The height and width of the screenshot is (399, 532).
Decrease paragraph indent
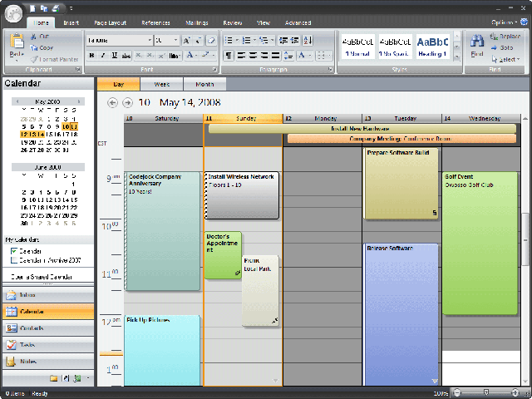pos(283,41)
